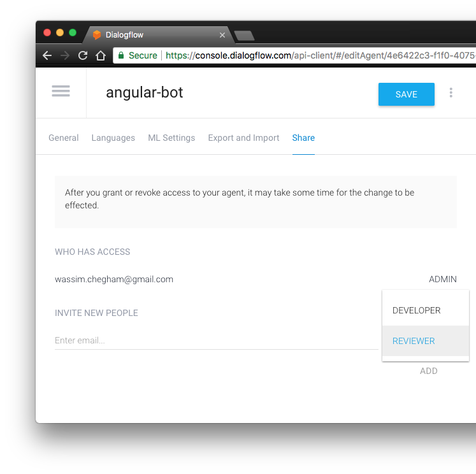476x474 pixels.
Task: Click the WHO HAS ACCESS heading
Action: pyautogui.click(x=92, y=252)
